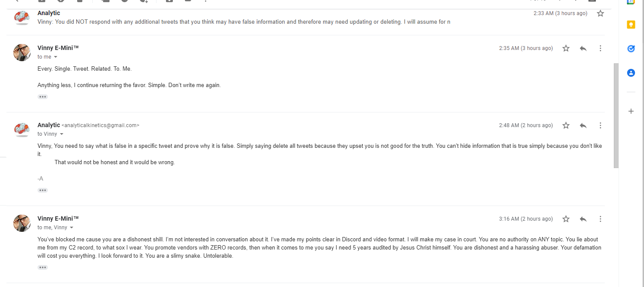
Task: Open Contacts from side panel
Action: (x=631, y=73)
